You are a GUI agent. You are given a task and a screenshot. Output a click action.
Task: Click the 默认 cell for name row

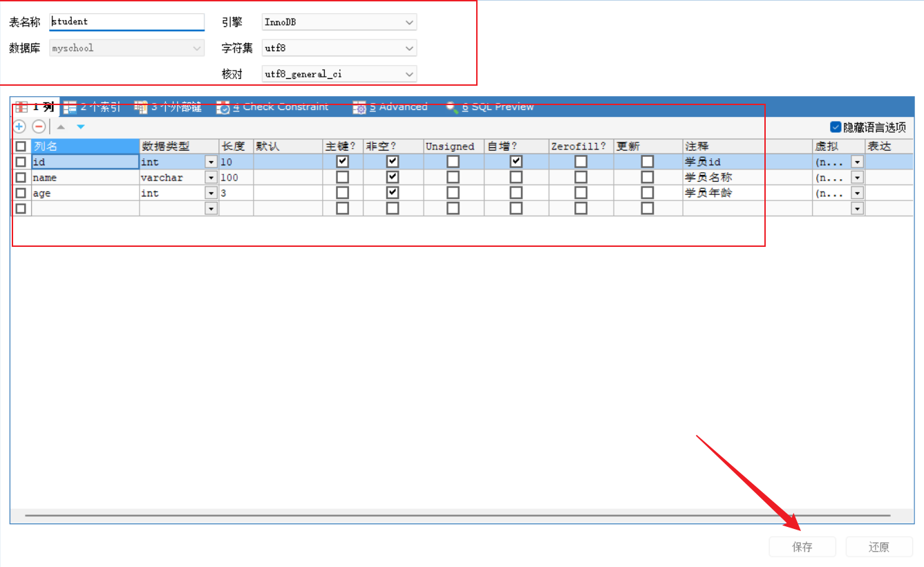[x=287, y=178]
